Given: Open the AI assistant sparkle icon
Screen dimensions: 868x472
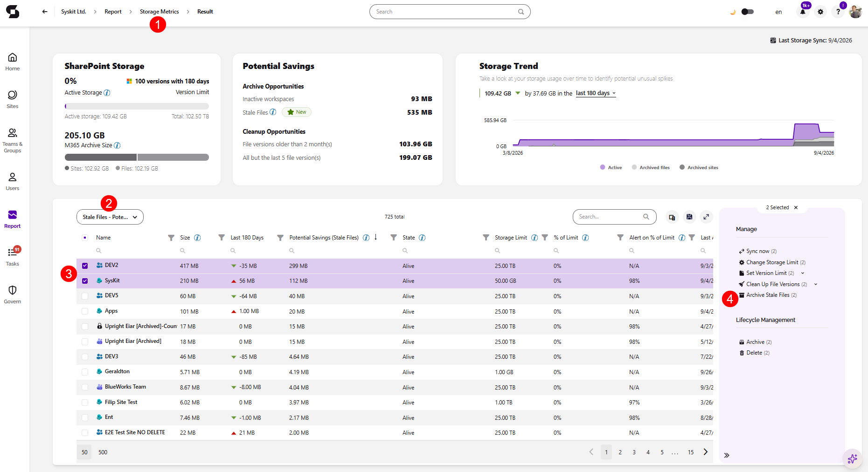Looking at the screenshot, I should [x=852, y=459].
